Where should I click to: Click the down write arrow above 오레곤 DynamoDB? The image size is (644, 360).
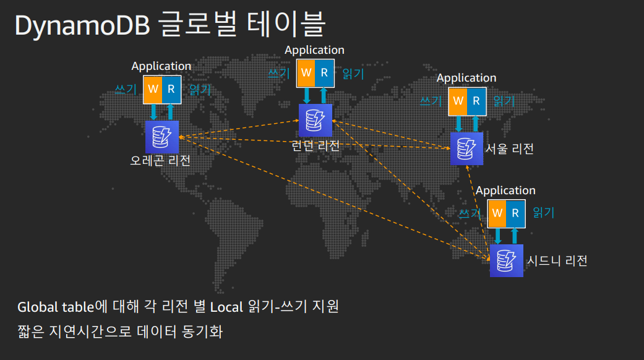pos(153,112)
